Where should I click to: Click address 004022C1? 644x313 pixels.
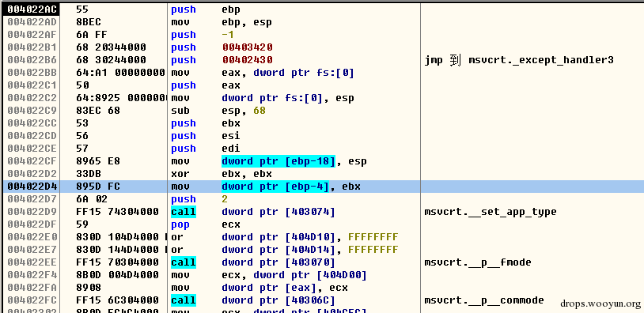point(32,85)
